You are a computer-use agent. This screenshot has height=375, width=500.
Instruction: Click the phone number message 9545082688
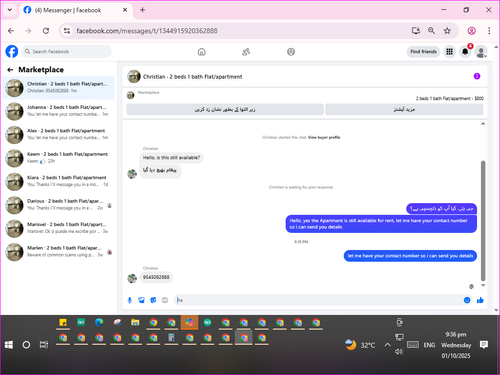pyautogui.click(x=156, y=277)
